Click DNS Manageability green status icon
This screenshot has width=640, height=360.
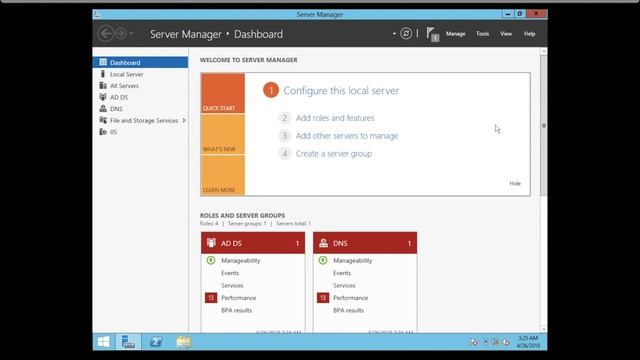[323, 260]
